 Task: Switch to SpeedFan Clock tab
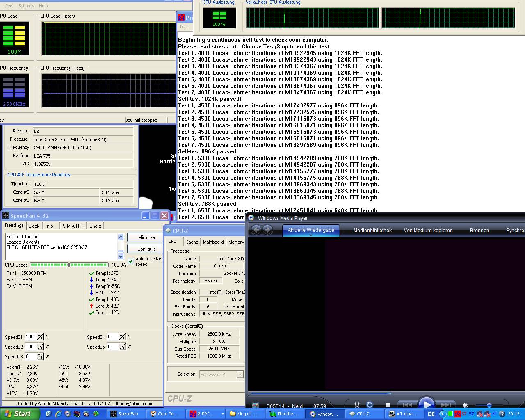pos(34,226)
